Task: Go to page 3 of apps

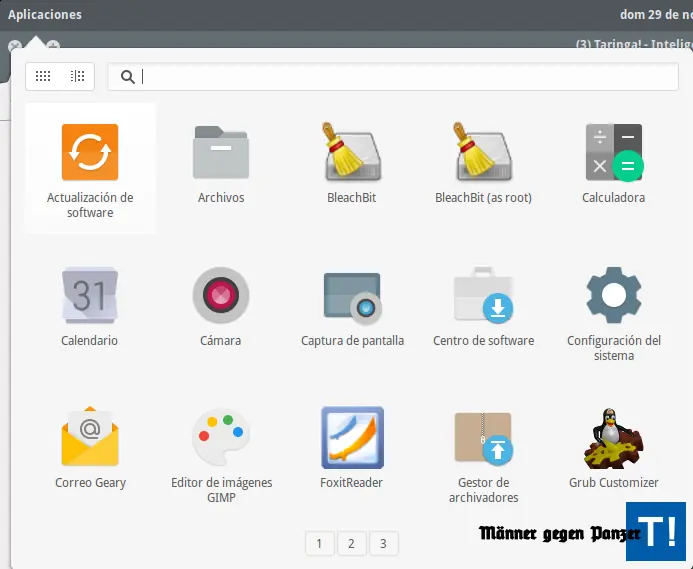Action: coord(384,543)
